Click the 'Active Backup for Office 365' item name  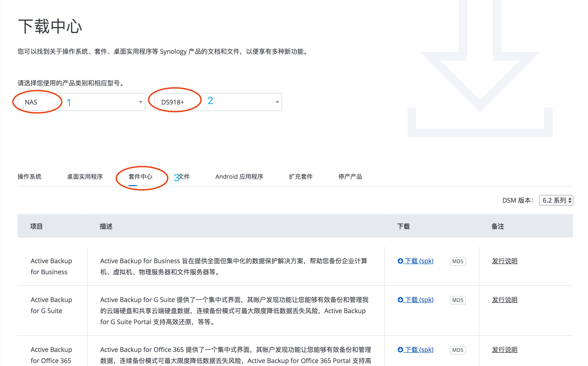[51, 355]
